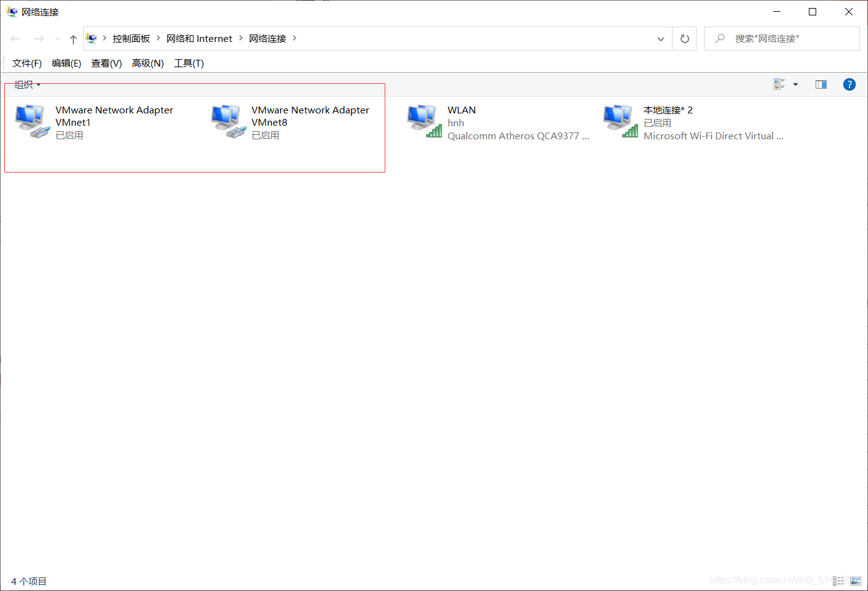This screenshot has height=591, width=868.
Task: Go up one folder level
Action: coord(73,39)
